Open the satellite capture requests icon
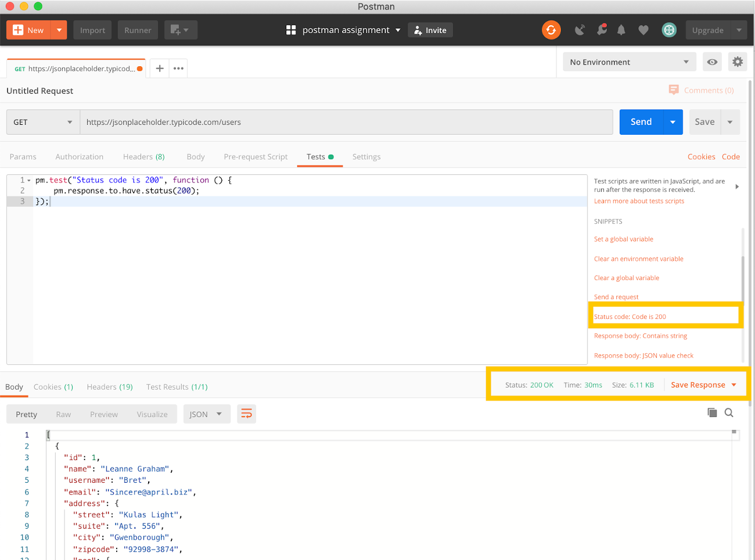Viewport: 755px width, 560px height. click(x=580, y=30)
